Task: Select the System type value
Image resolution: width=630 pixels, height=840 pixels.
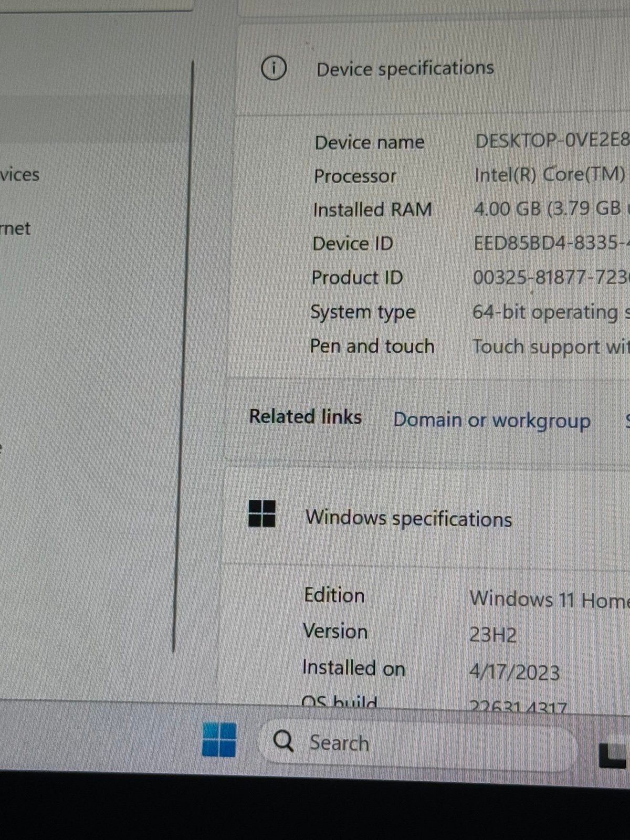Action: [551, 312]
